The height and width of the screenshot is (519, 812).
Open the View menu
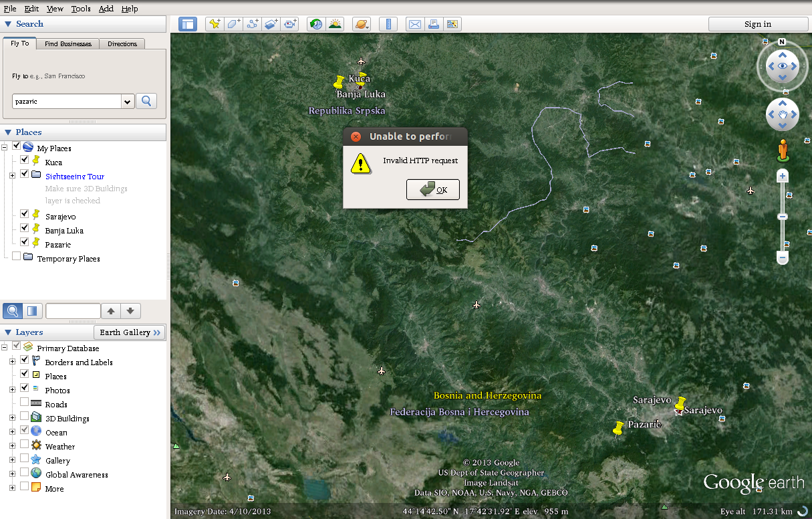click(x=55, y=9)
